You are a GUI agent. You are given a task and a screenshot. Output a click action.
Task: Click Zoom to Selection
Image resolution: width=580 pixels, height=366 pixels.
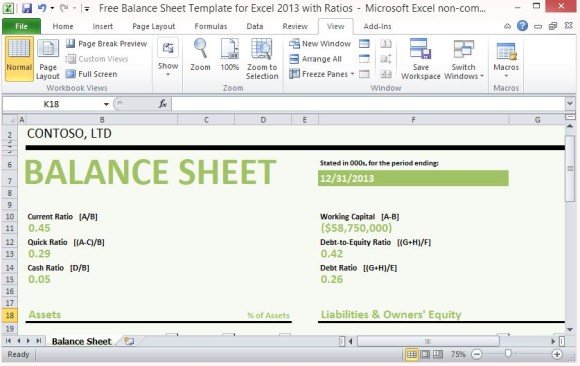click(x=262, y=59)
